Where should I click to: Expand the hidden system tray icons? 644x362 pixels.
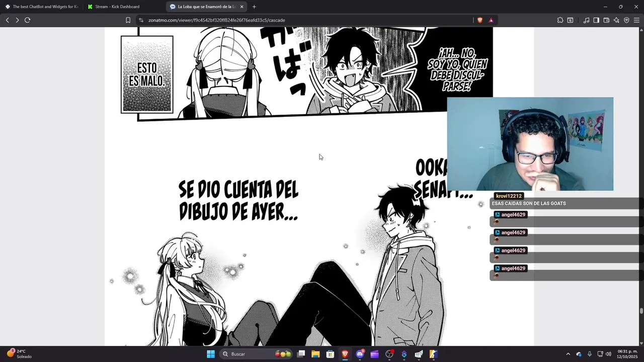pos(568,354)
